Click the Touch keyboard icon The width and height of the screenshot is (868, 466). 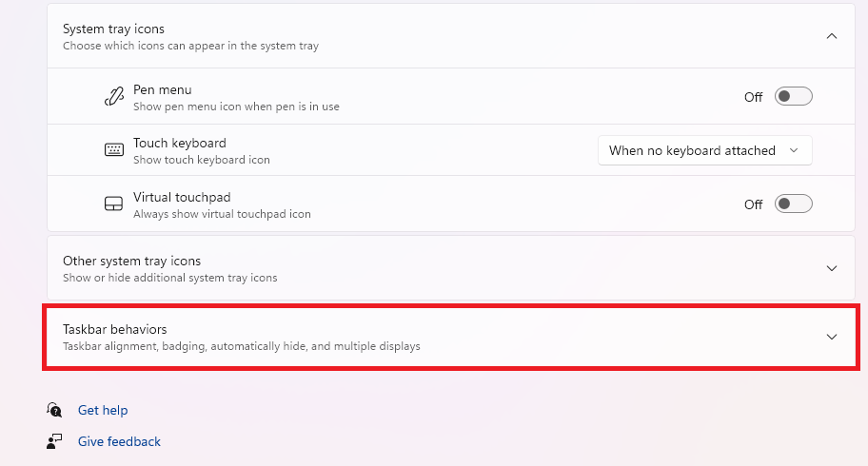tap(114, 149)
